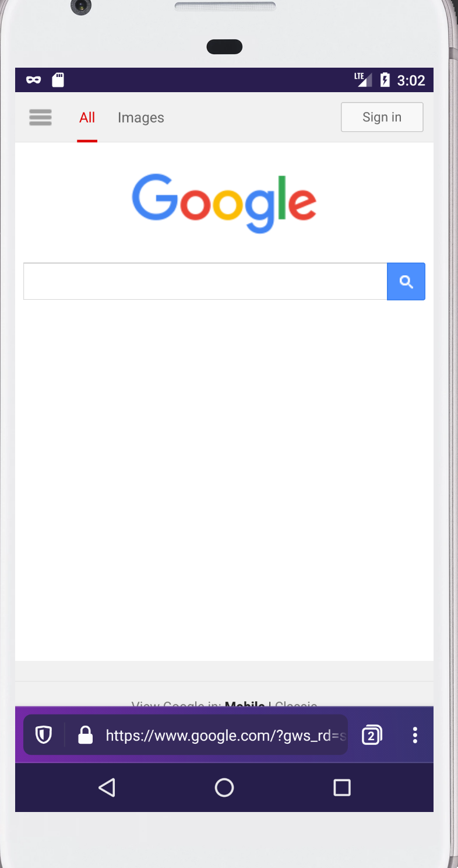This screenshot has width=458, height=868.
Task: Click the blue magnifier search button
Action: 406,282
